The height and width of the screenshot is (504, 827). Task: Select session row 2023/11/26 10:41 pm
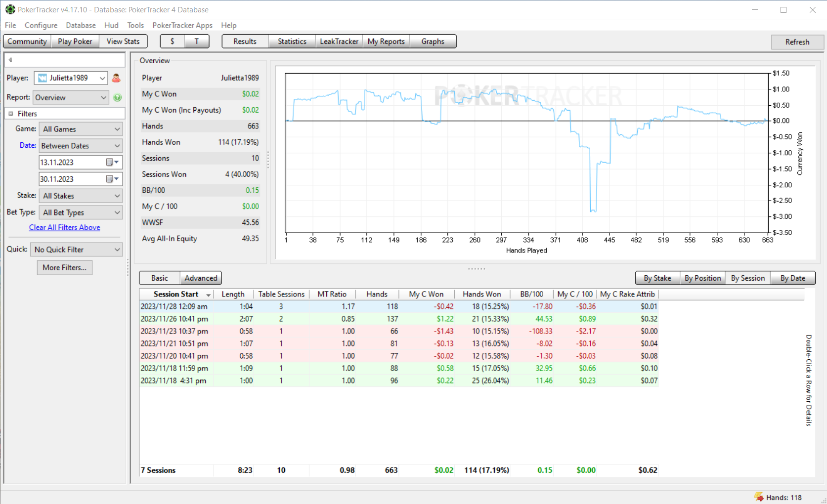click(x=399, y=319)
